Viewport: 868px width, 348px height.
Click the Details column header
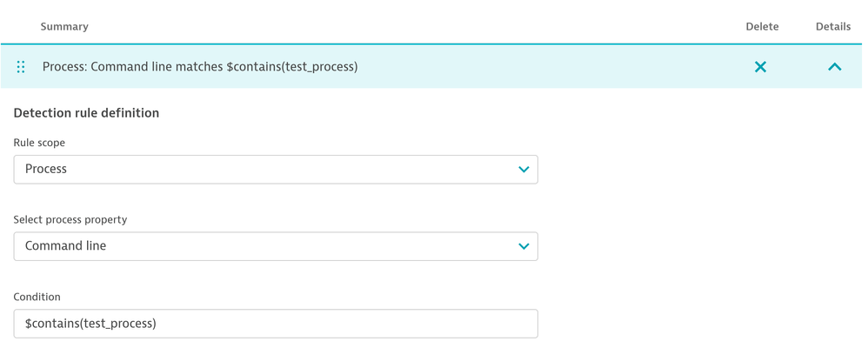[832, 27]
